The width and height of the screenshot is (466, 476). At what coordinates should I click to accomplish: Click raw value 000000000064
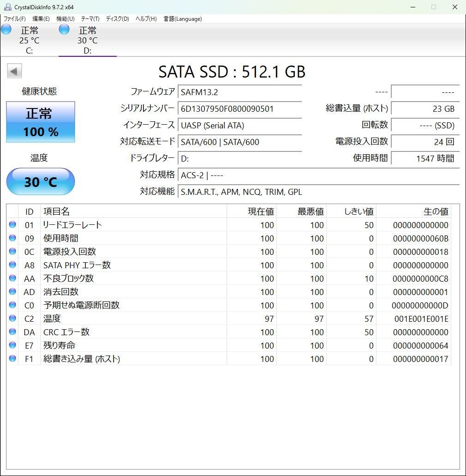pos(420,345)
